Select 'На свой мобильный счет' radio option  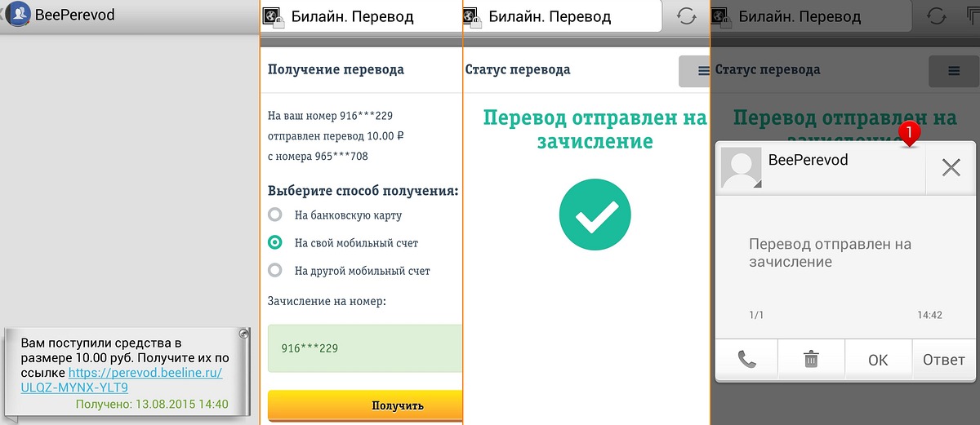click(276, 242)
